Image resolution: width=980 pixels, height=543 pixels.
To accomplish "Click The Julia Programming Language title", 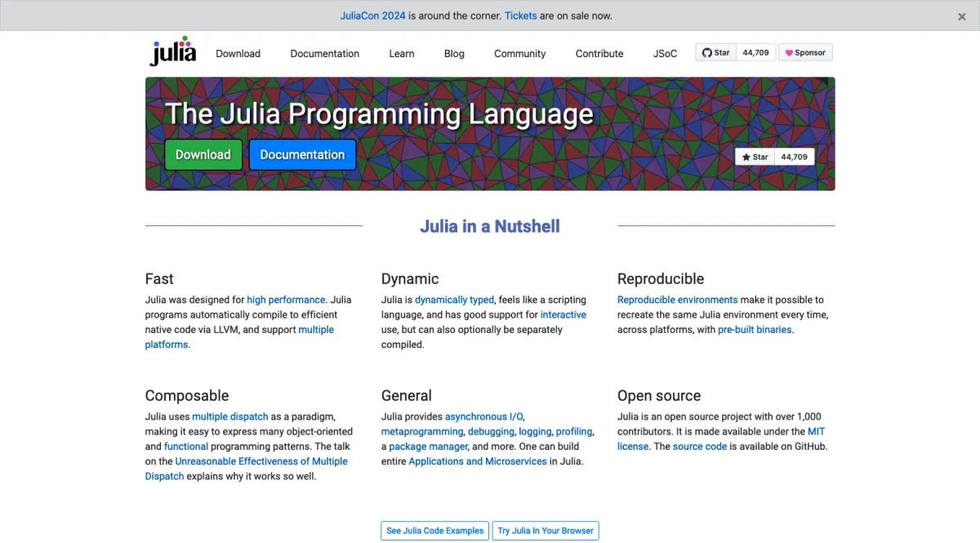I will [379, 113].
